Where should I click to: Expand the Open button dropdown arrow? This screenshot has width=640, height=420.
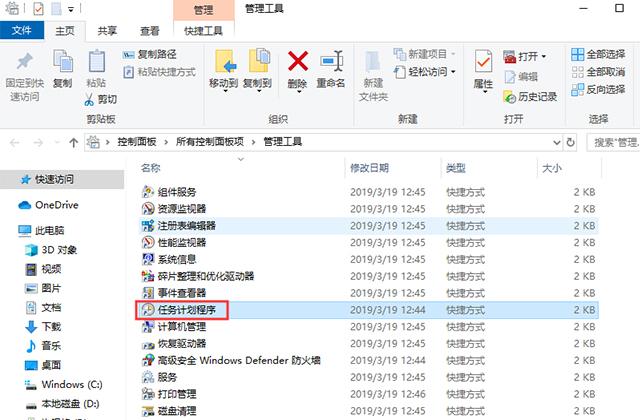click(x=543, y=56)
